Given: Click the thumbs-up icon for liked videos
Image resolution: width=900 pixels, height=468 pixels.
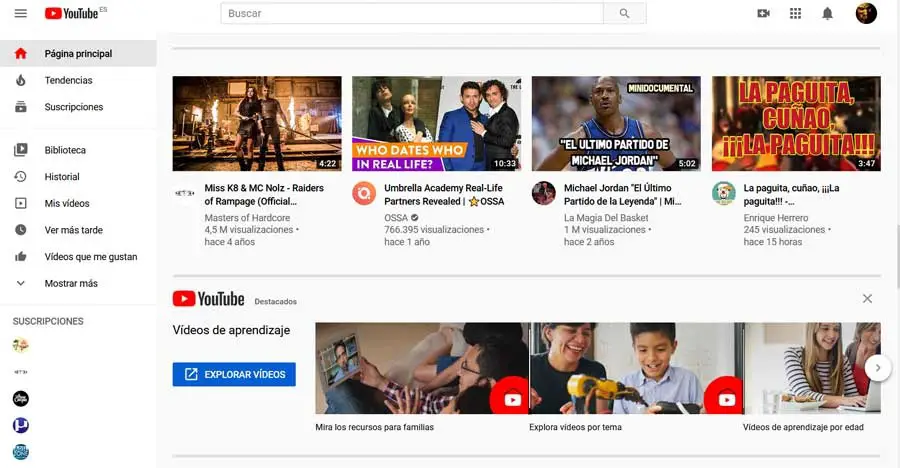Looking at the screenshot, I should coord(21,257).
